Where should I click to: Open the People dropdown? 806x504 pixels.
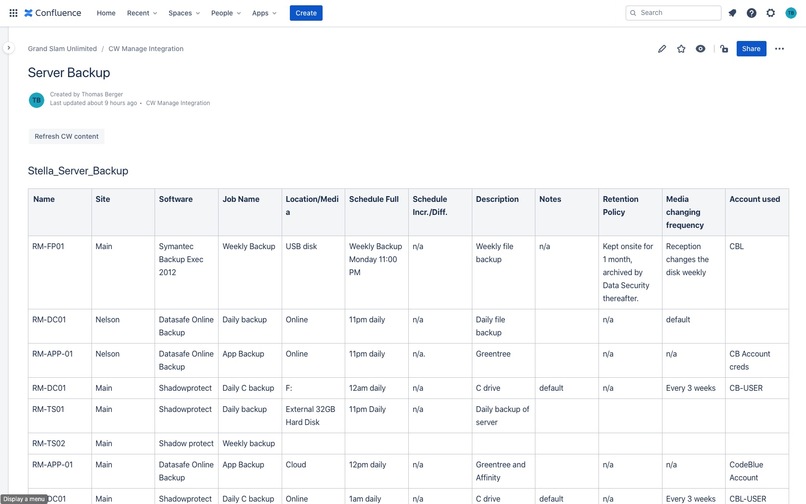coord(226,13)
